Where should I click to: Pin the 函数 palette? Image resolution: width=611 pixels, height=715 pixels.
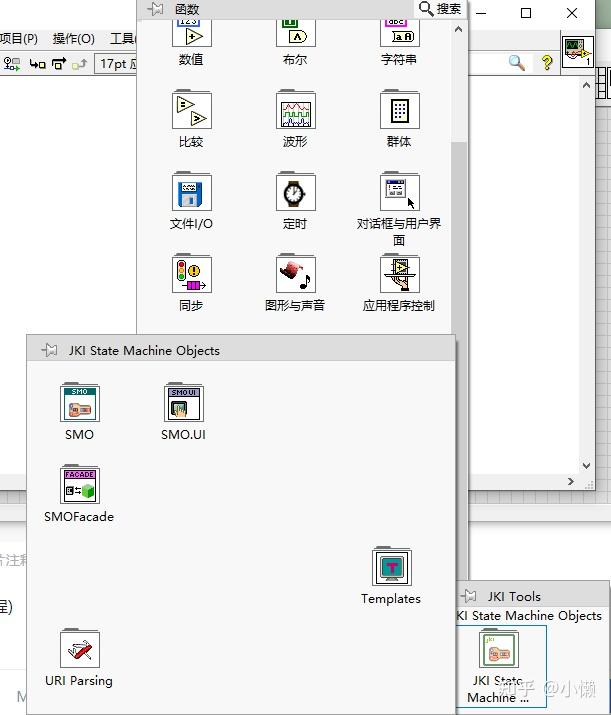[x=155, y=9]
